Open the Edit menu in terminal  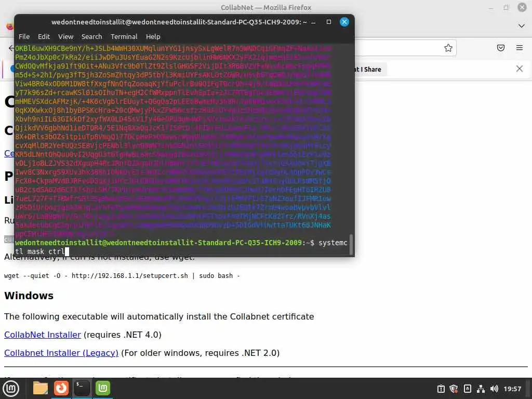coord(44,37)
